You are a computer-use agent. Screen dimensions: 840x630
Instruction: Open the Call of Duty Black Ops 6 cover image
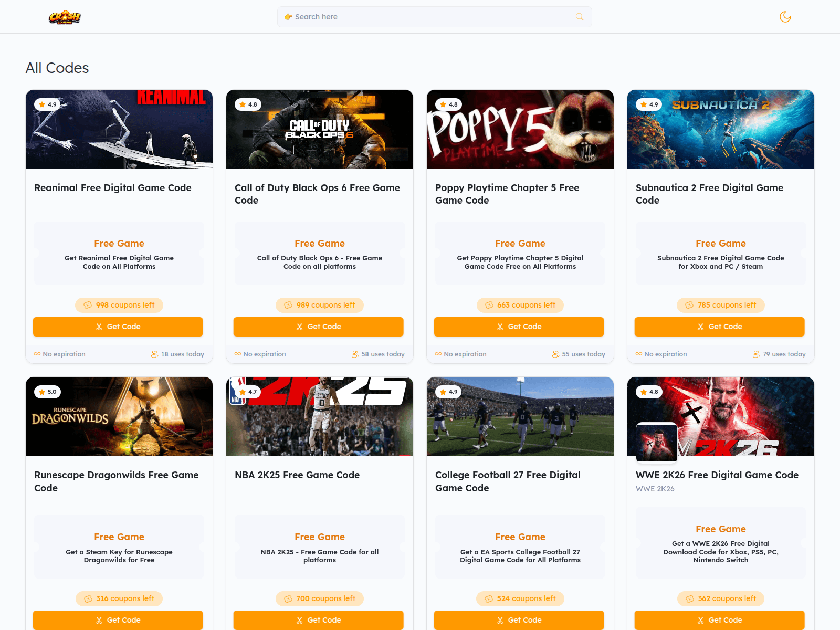(320, 129)
